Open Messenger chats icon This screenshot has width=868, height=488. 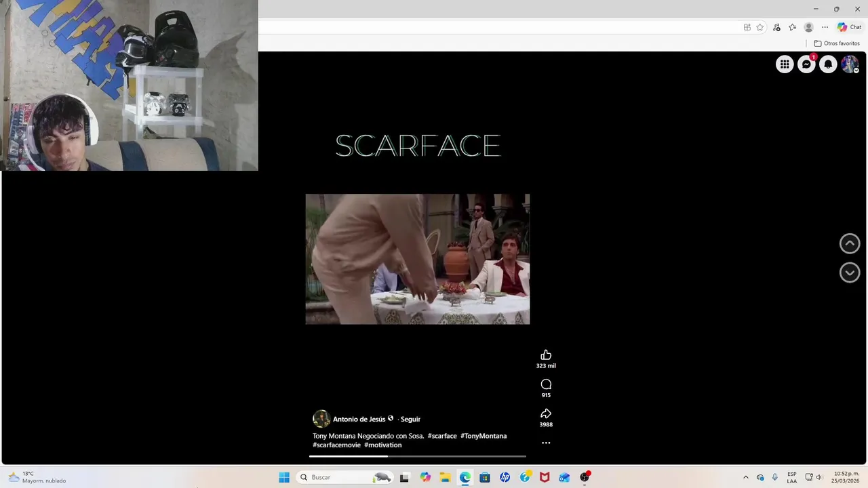tap(806, 64)
